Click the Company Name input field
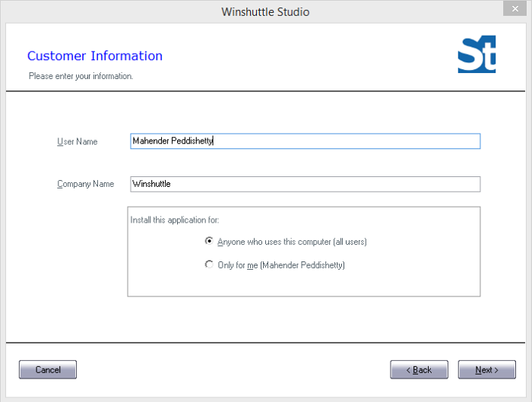Viewport: 532px width, 402px height. tap(305, 184)
